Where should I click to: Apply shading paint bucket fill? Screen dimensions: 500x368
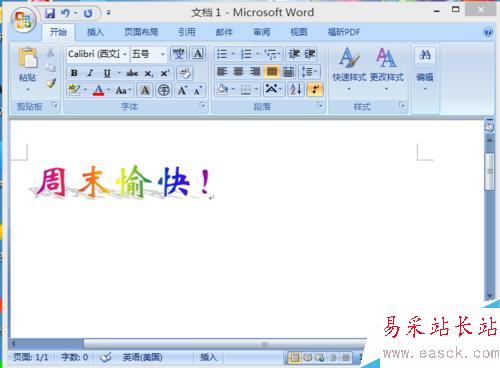click(222, 89)
